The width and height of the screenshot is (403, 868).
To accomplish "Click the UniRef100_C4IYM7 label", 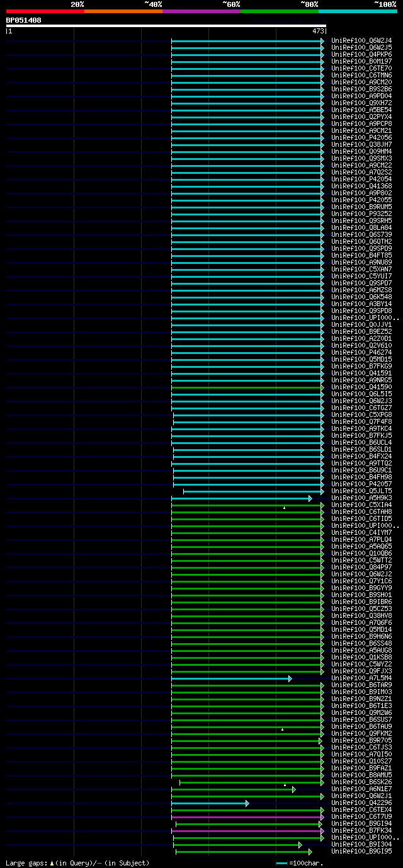I will tap(361, 532).
